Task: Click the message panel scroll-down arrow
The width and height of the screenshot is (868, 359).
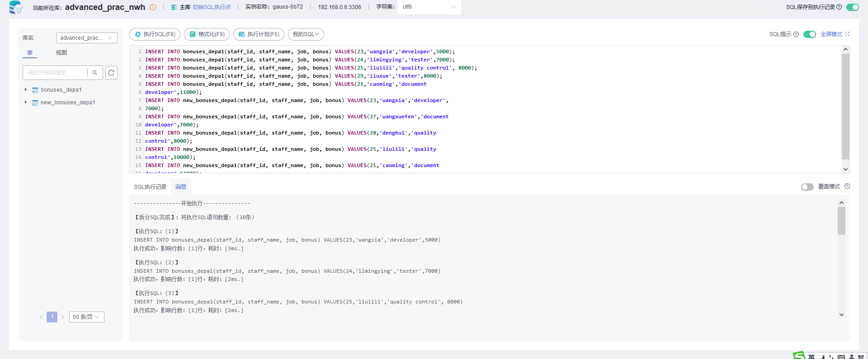Action: [x=841, y=315]
